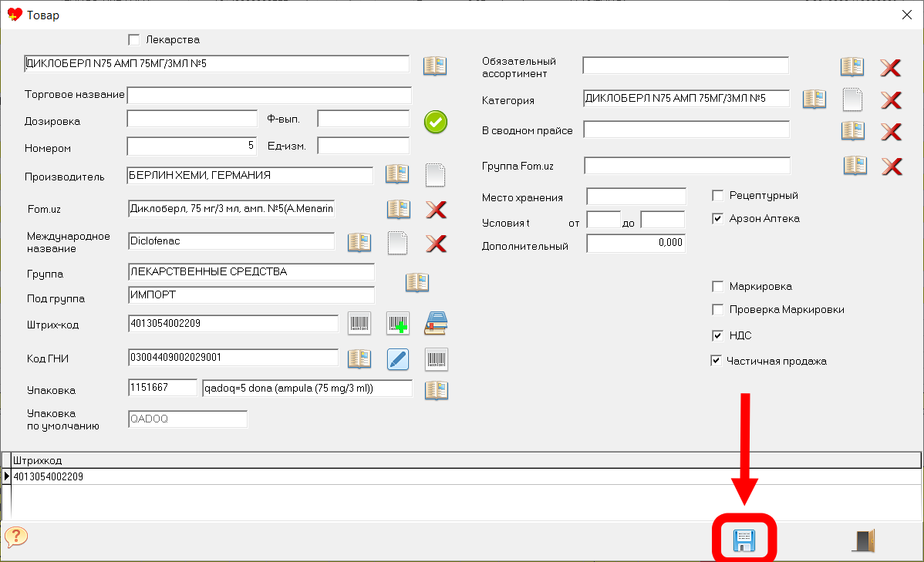Uncheck the Арзон Аптека checkbox
This screenshot has width=924, height=562.
pyautogui.click(x=718, y=219)
